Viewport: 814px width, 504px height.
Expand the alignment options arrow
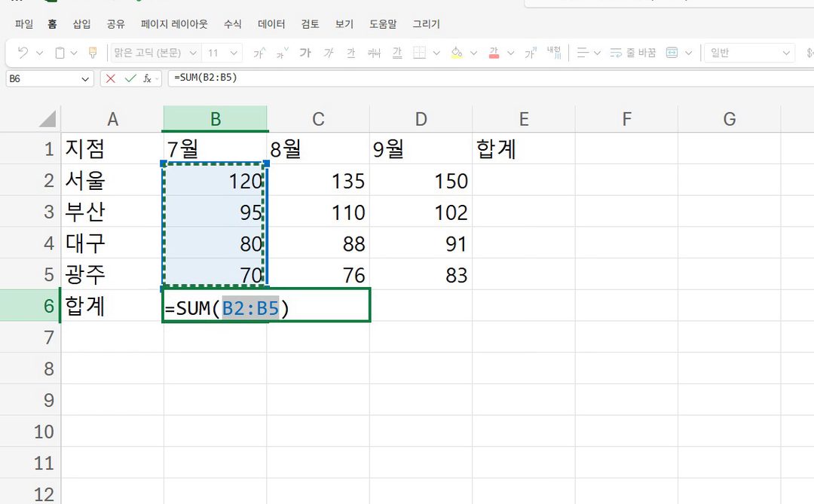pyautogui.click(x=597, y=53)
